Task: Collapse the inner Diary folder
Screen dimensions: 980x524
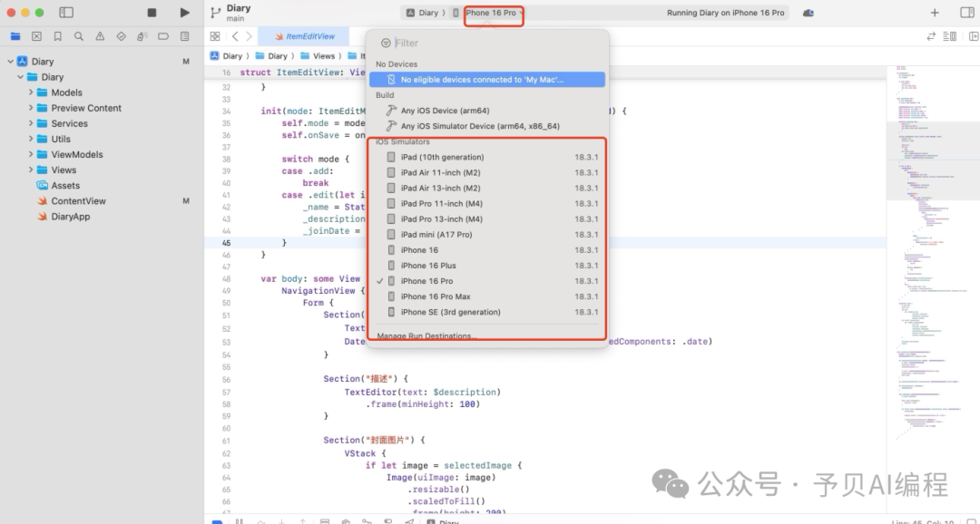Action: tap(21, 77)
